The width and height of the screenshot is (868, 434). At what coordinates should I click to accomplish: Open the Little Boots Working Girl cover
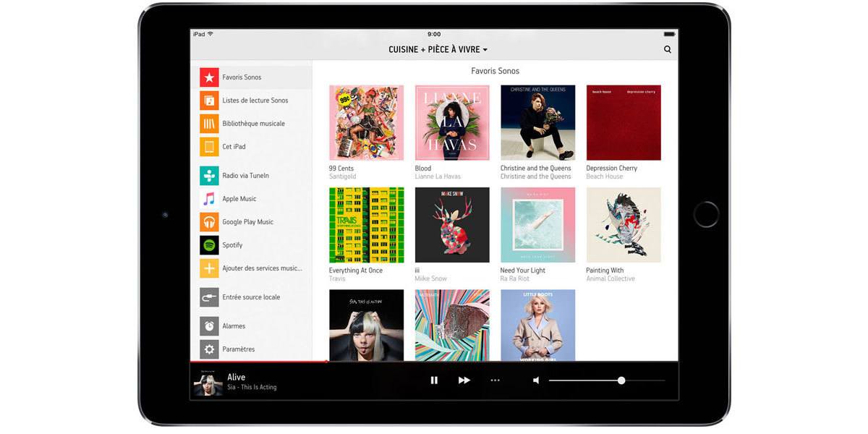tap(538, 325)
